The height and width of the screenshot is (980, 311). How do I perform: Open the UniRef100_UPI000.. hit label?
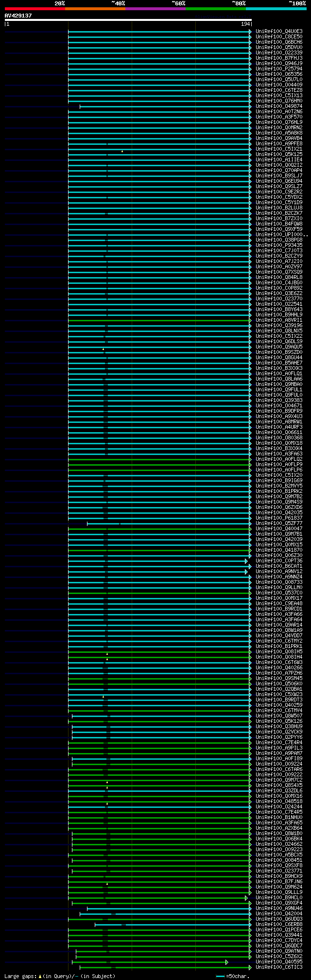(282, 234)
